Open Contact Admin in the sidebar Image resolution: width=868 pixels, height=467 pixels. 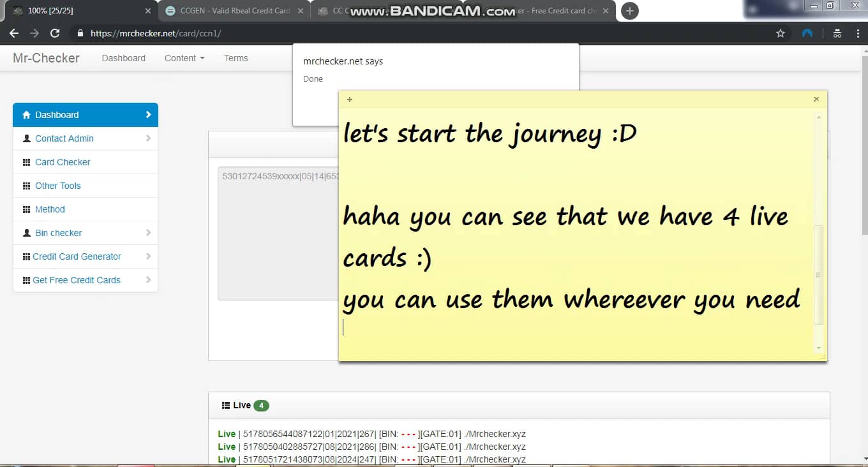(x=64, y=138)
